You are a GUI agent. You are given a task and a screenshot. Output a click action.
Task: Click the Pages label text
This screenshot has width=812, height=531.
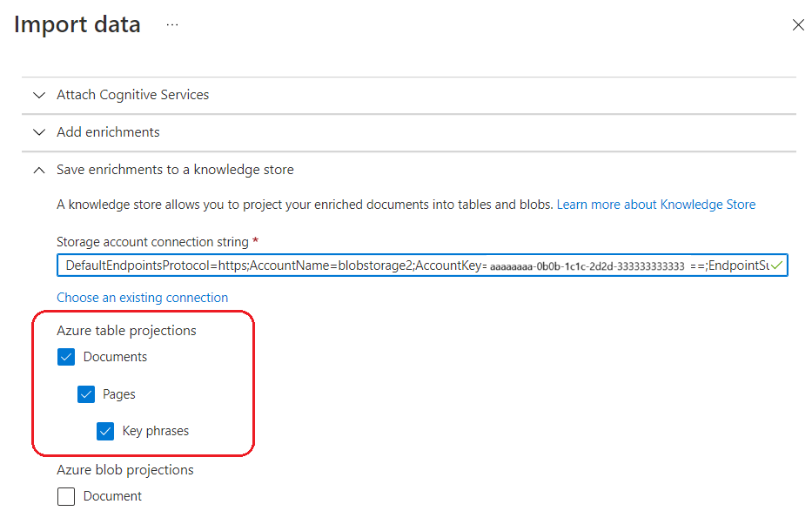pos(118,394)
